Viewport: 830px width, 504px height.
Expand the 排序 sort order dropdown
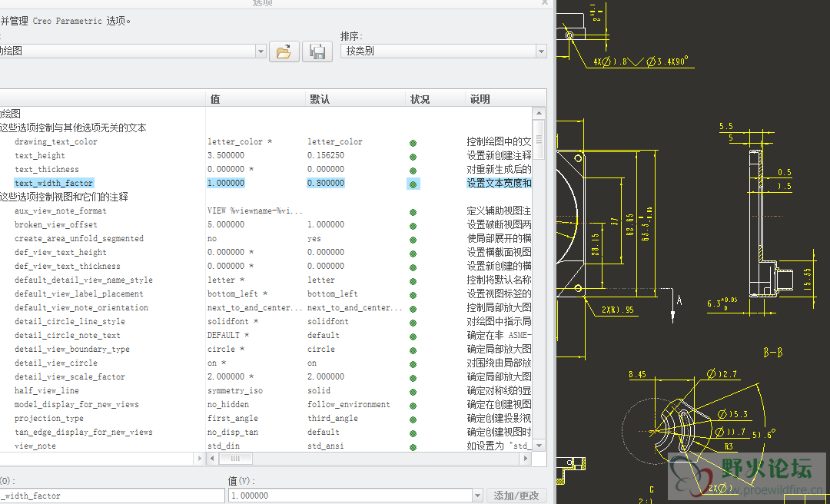(541, 51)
